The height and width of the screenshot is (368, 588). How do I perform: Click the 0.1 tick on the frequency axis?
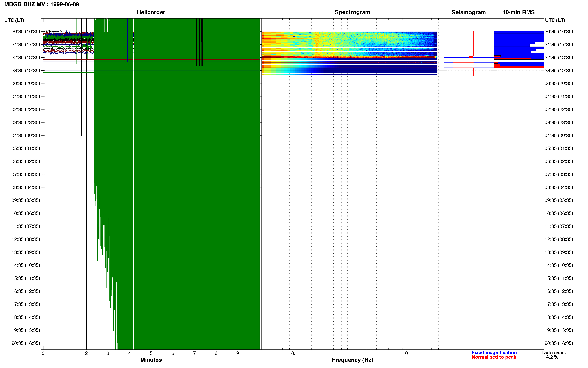click(295, 353)
